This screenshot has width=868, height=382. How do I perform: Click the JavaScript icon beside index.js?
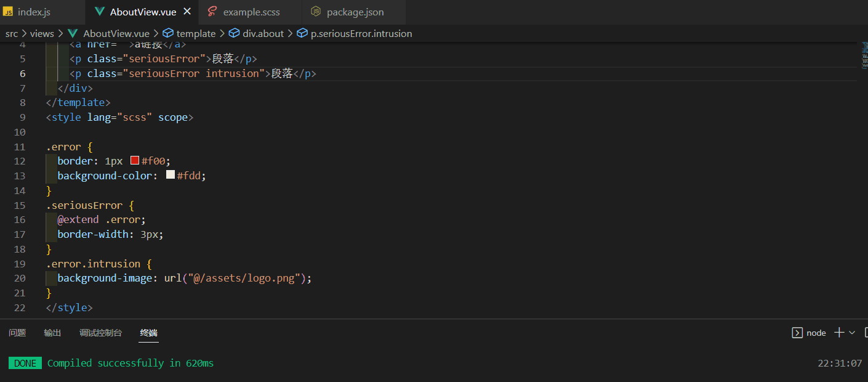click(x=10, y=10)
